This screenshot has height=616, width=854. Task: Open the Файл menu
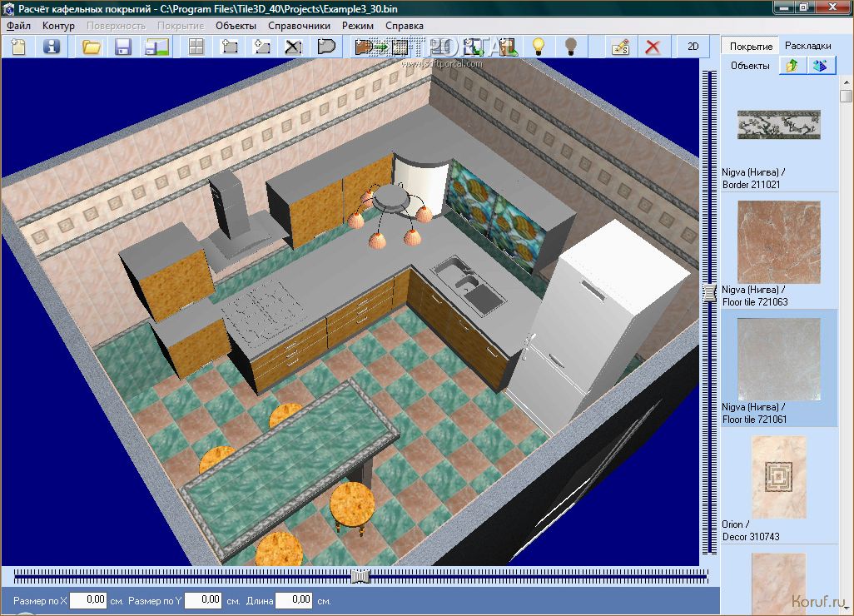18,26
